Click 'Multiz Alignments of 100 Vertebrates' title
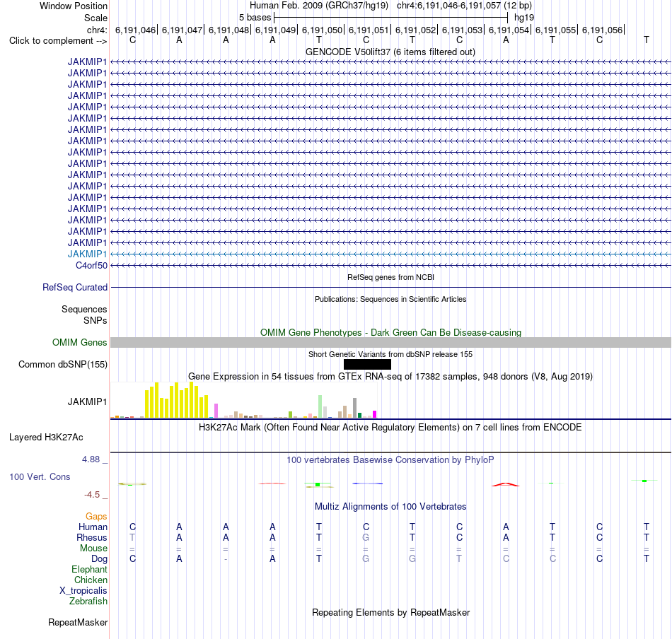Screen dimensions: 672x639 (x=390, y=507)
